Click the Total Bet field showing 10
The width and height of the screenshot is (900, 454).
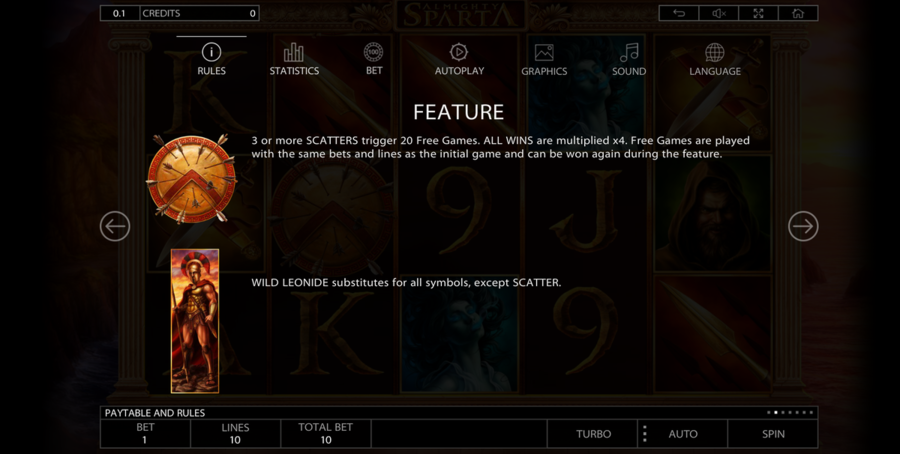coord(325,434)
